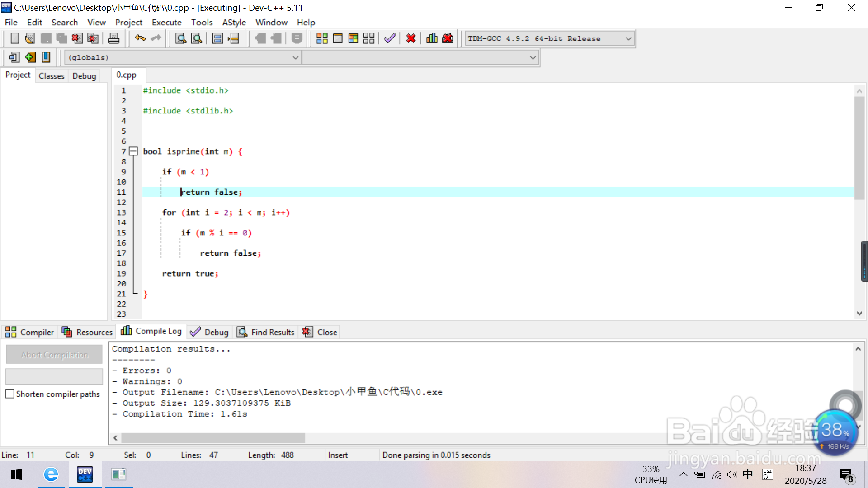
Task: Click the red X stop execution icon
Action: point(410,38)
